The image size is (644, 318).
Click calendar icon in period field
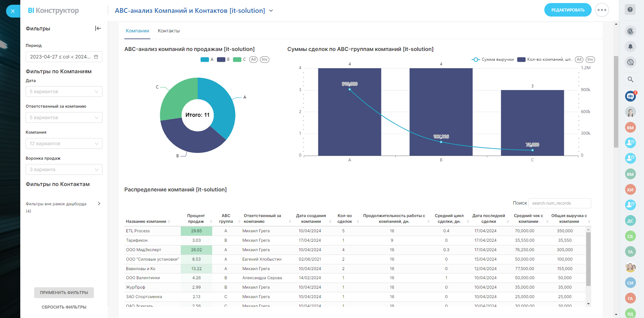pos(96,57)
